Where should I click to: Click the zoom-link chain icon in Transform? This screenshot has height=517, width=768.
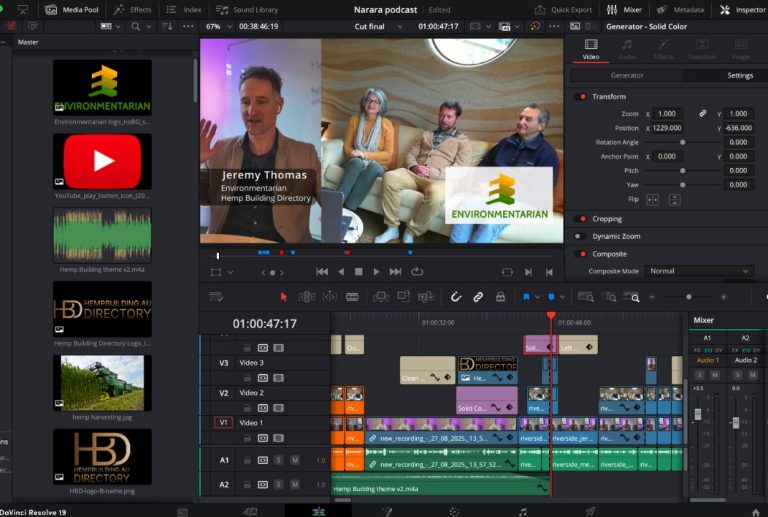702,114
